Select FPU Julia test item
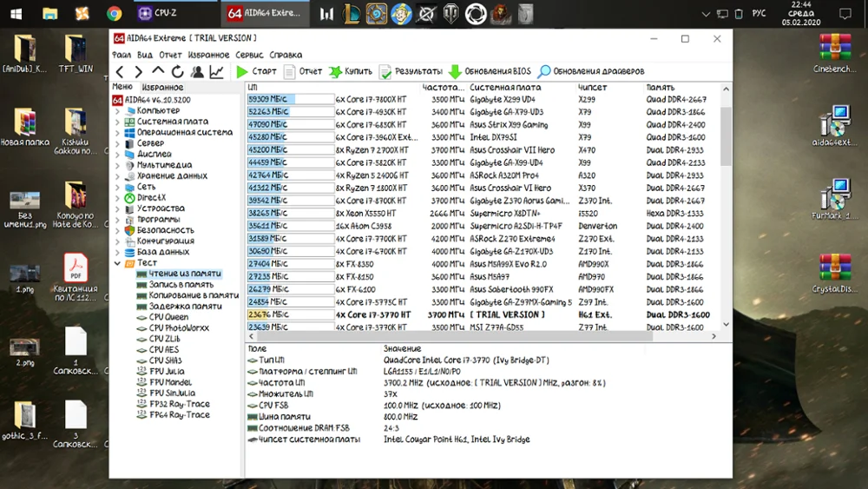This screenshot has width=868, height=489. click(x=161, y=372)
